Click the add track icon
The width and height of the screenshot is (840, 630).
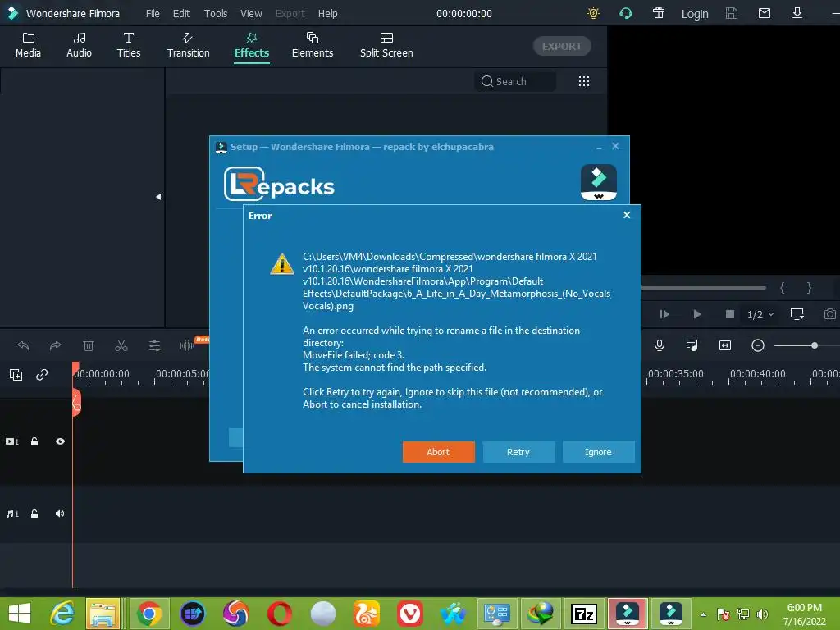click(x=16, y=375)
